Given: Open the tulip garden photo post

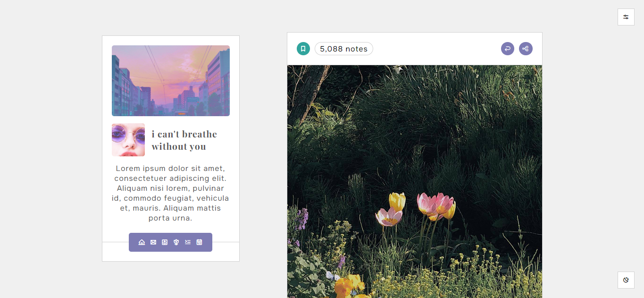Looking at the screenshot, I should [x=415, y=181].
